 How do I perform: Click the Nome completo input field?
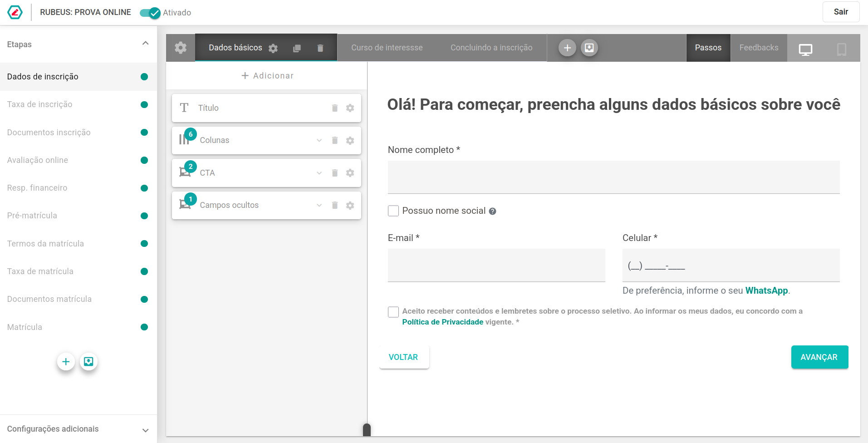pyautogui.click(x=613, y=177)
